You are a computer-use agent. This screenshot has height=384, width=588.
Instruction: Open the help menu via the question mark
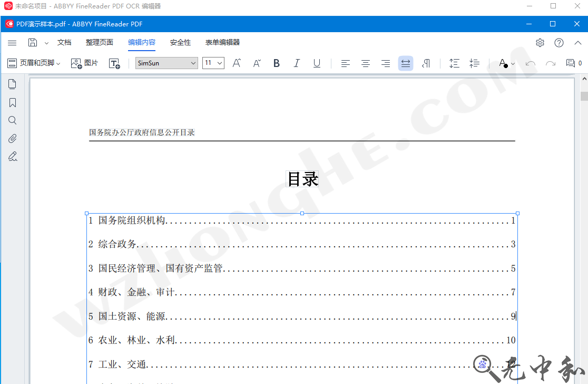coord(560,43)
